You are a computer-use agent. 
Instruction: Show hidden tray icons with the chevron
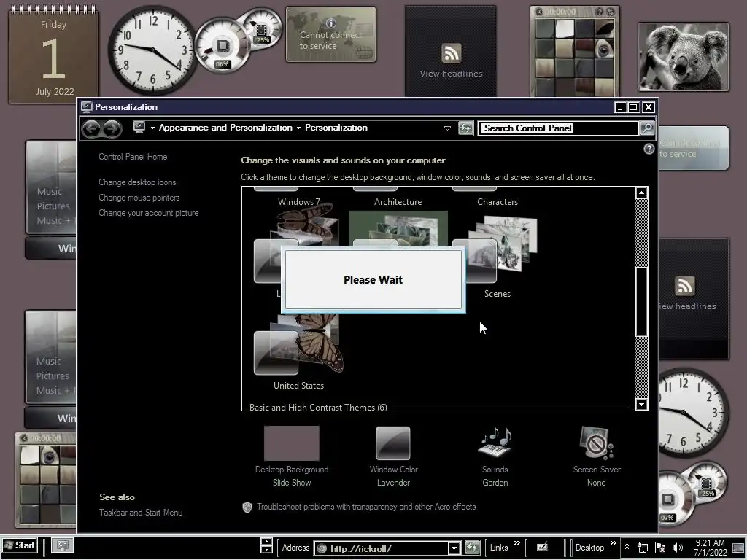click(627, 547)
